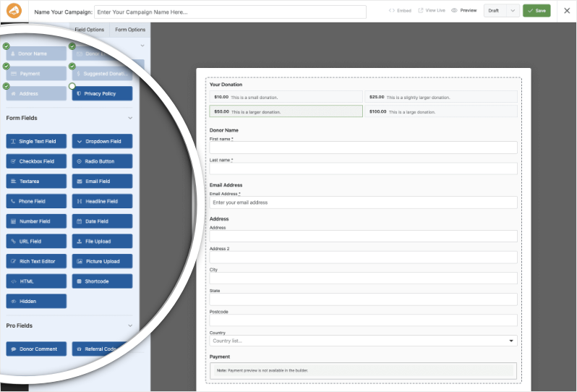Add a Hidden field
This screenshot has height=392, width=577.
coord(36,301)
